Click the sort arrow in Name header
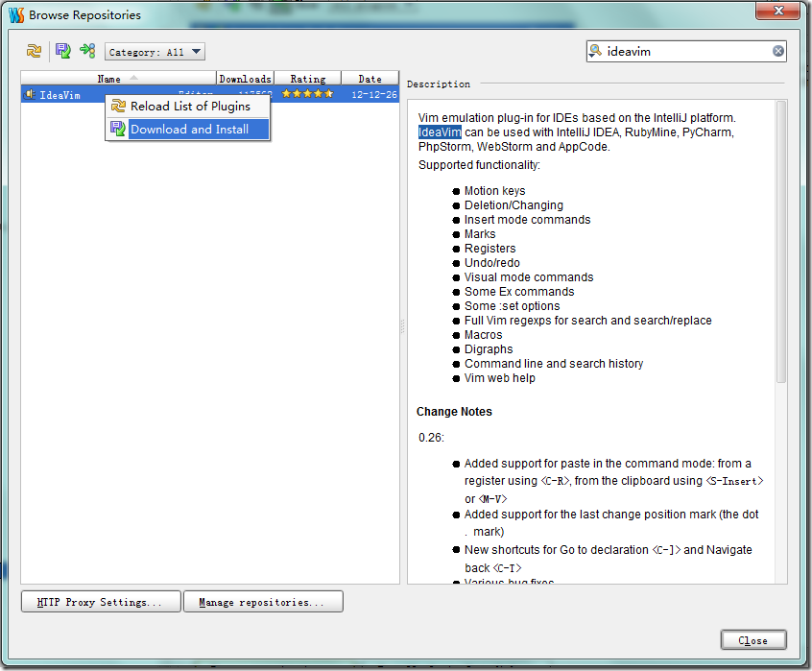Viewport: 812px width, 671px height. 133,78
